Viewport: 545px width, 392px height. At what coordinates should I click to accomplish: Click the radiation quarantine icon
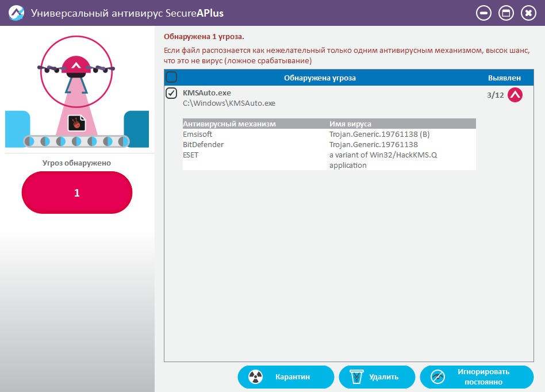[255, 376]
